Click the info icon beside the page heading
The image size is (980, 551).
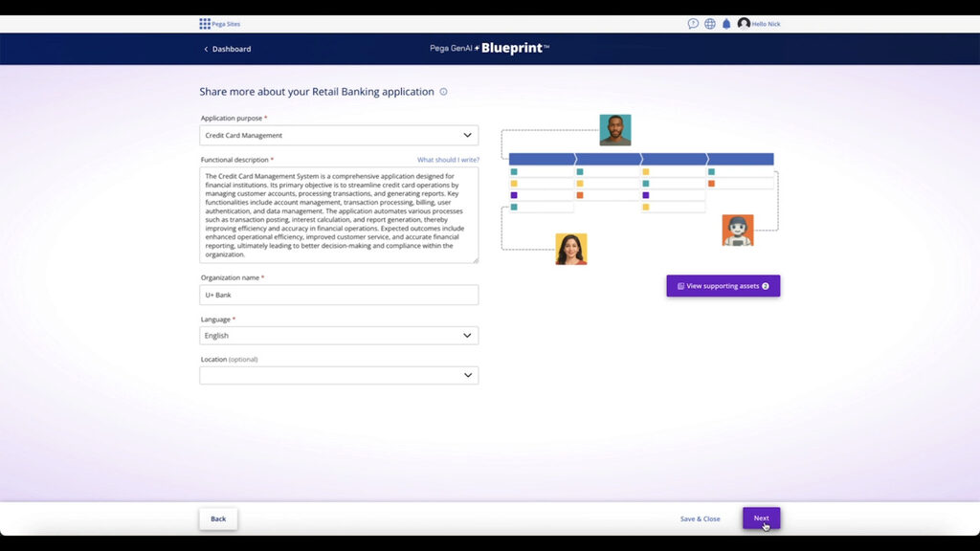442,92
